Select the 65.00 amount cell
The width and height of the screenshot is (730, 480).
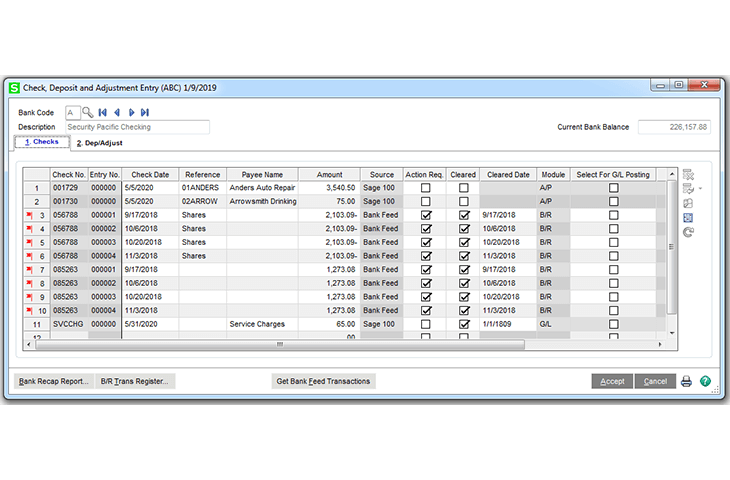(329, 324)
